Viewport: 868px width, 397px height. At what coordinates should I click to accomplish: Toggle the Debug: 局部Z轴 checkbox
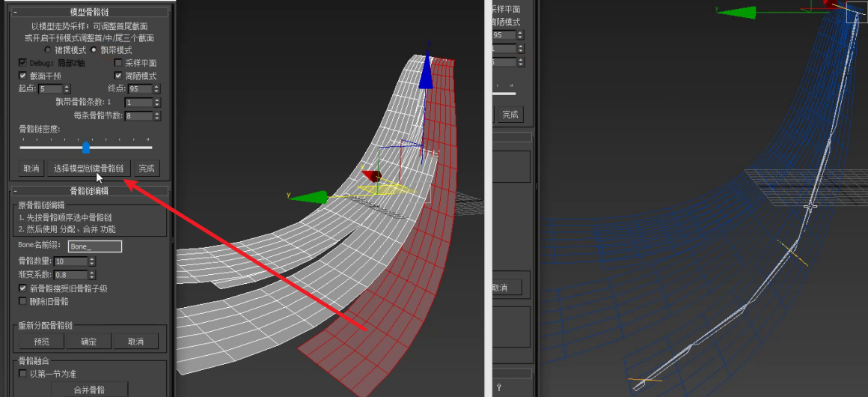click(x=22, y=63)
